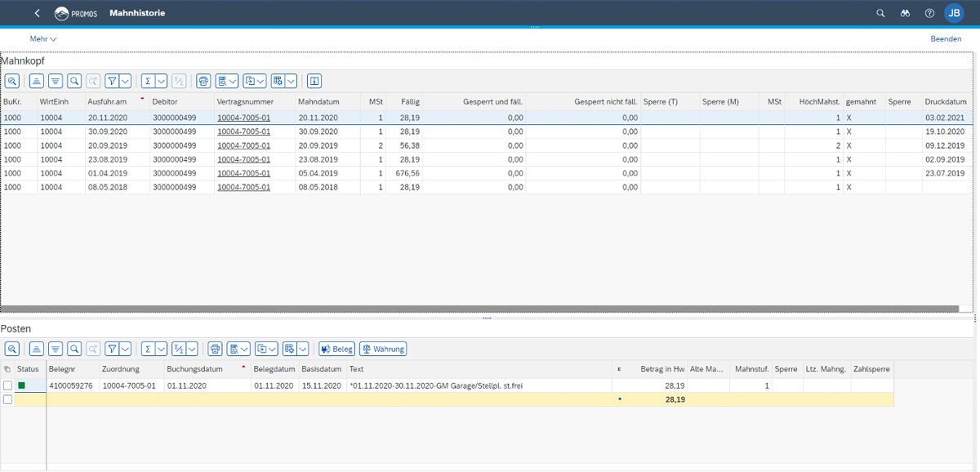Click the find icon in Posten toolbar
The height and width of the screenshot is (472, 980).
tap(74, 349)
